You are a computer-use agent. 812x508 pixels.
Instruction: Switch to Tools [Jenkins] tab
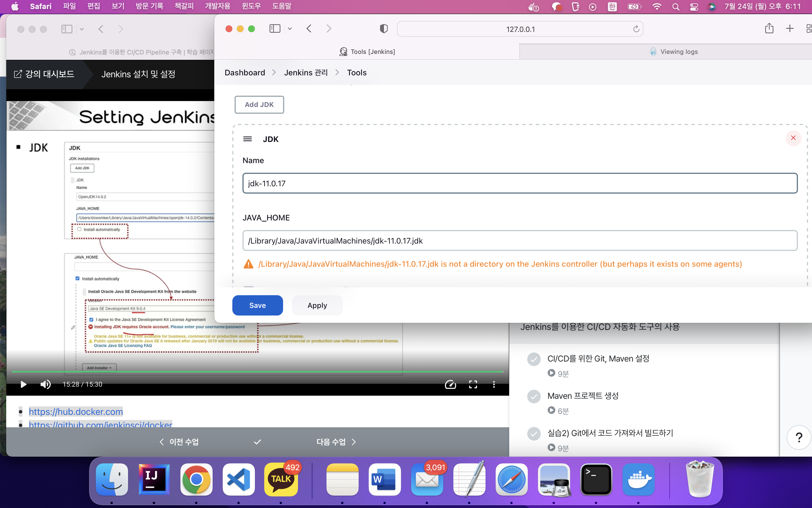click(x=367, y=52)
